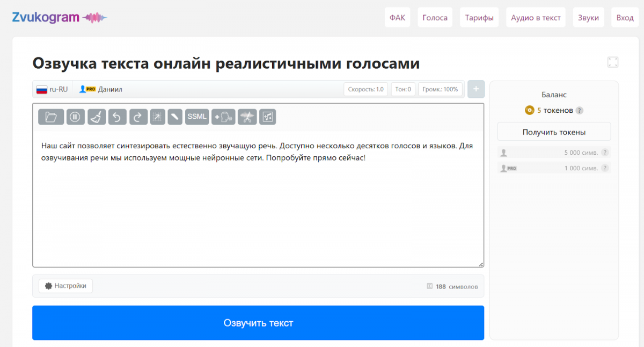644x347 pixels.
Task: Click the SSML toolbar button
Action: click(x=197, y=117)
